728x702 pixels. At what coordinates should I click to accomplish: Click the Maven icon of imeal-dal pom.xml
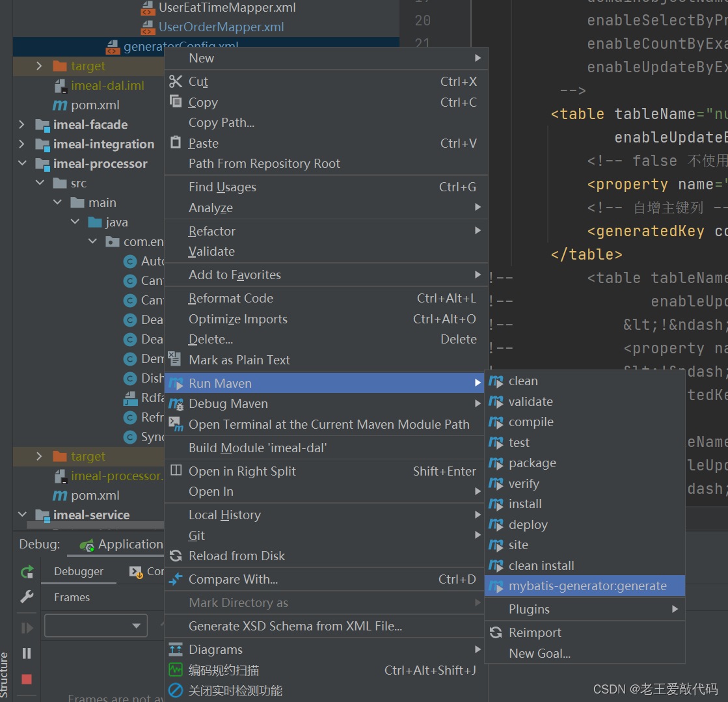pos(59,105)
